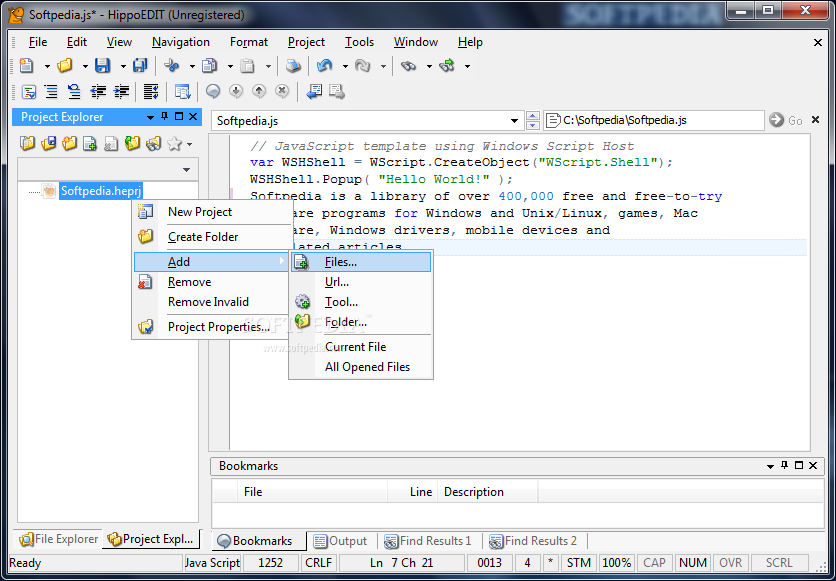Cut selection with the scissors icon

(172, 66)
